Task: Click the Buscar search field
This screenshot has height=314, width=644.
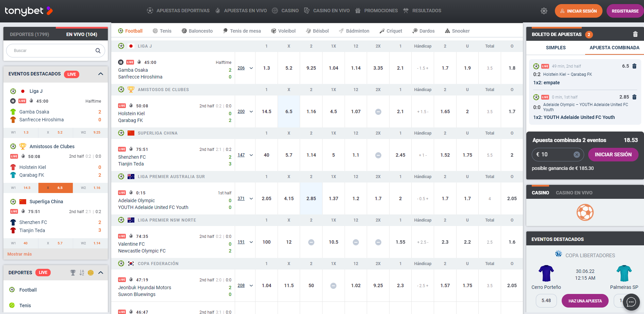Action: coord(55,51)
